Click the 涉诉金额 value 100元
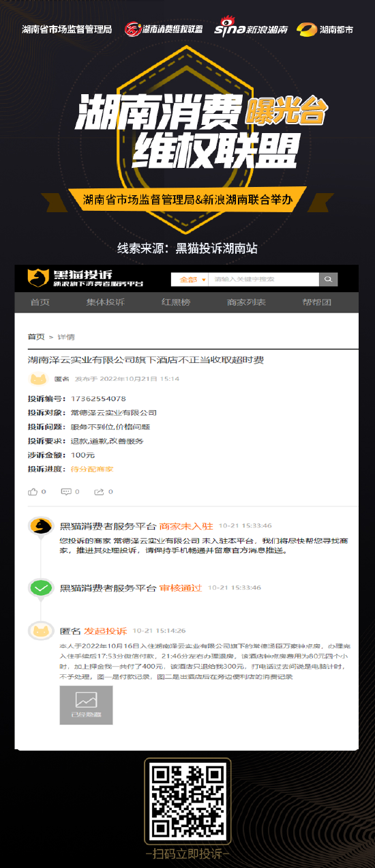Viewport: 375px width, 868px height. [82, 455]
